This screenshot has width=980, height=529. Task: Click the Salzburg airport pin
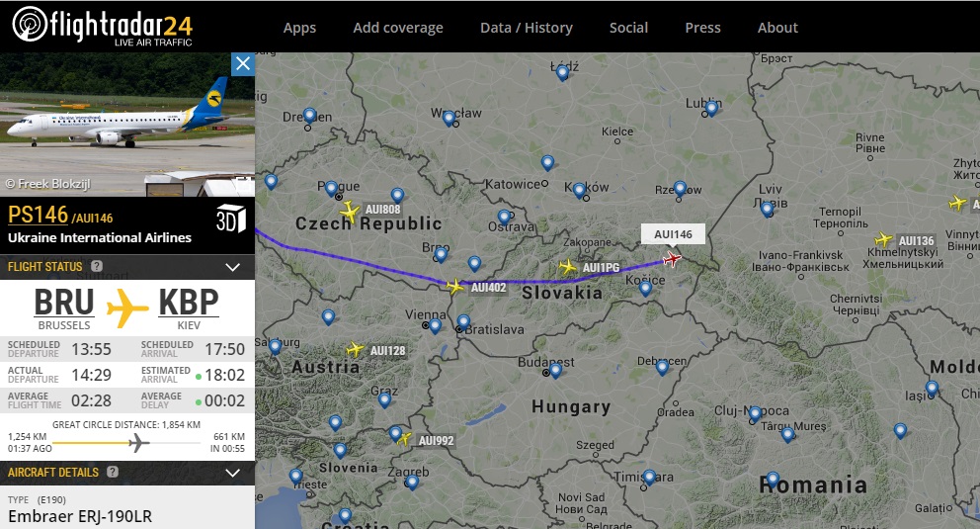point(275,347)
